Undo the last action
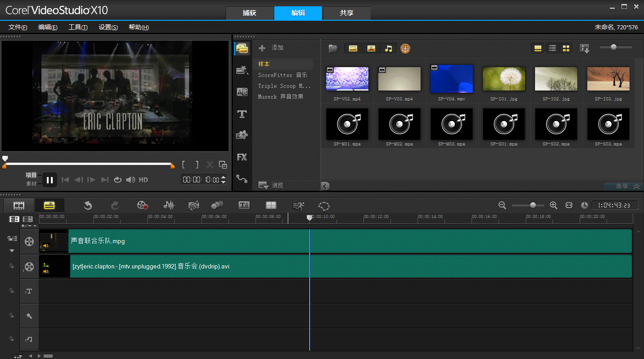 (x=88, y=205)
